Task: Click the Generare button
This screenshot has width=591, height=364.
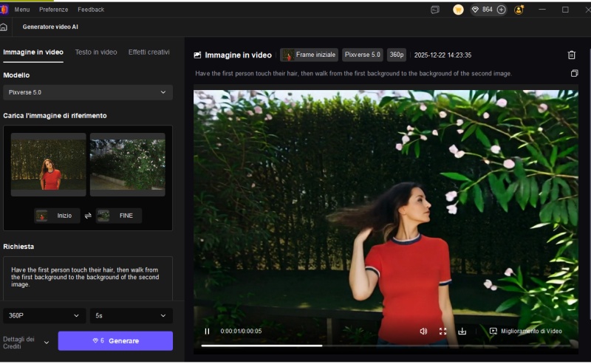Action: pyautogui.click(x=115, y=341)
